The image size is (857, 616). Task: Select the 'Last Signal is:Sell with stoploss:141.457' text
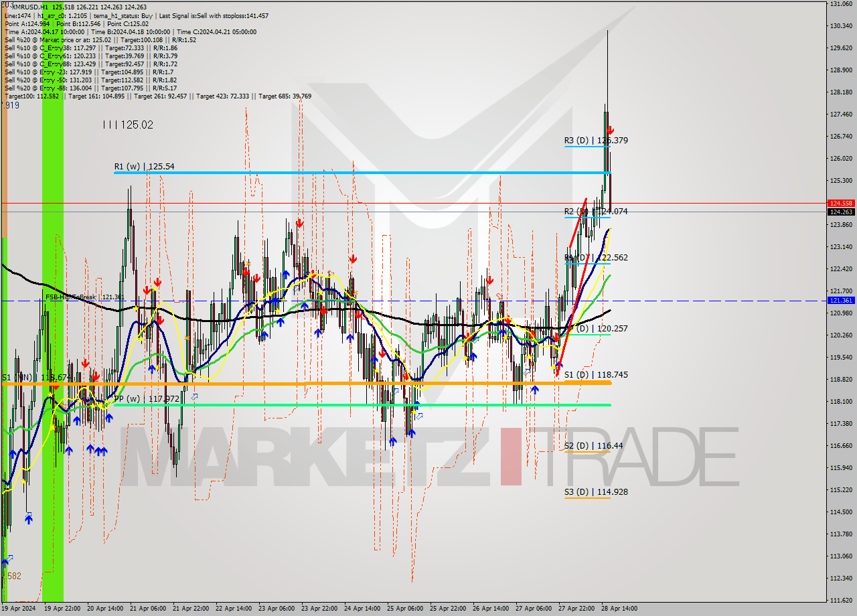pyautogui.click(x=214, y=15)
